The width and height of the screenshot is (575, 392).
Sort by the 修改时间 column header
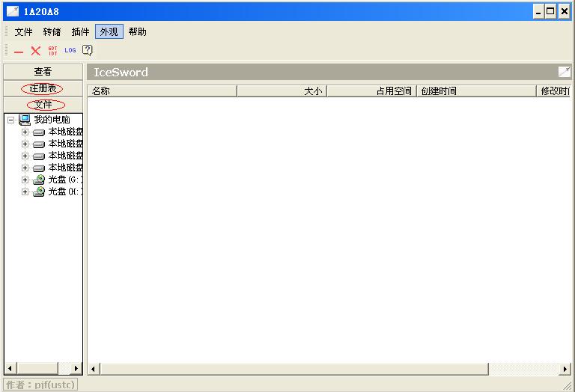554,91
